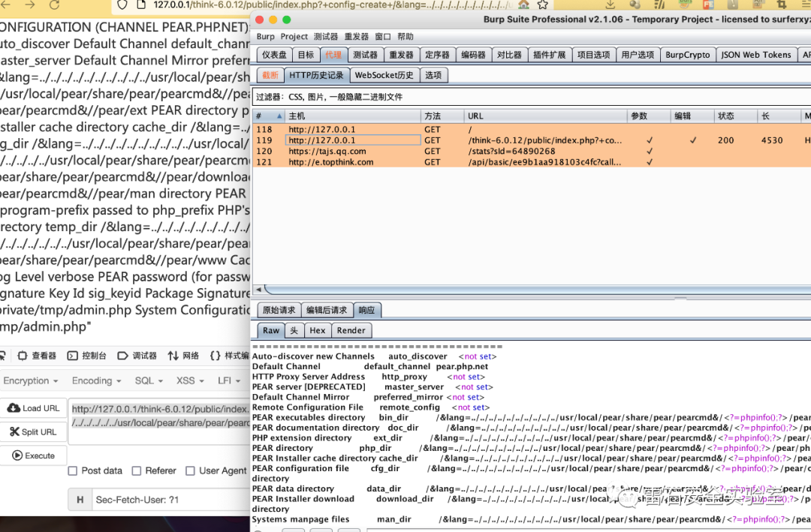This screenshot has width=811, height=532.
Task: Click the 过滤器 filter bar
Action: (531, 97)
